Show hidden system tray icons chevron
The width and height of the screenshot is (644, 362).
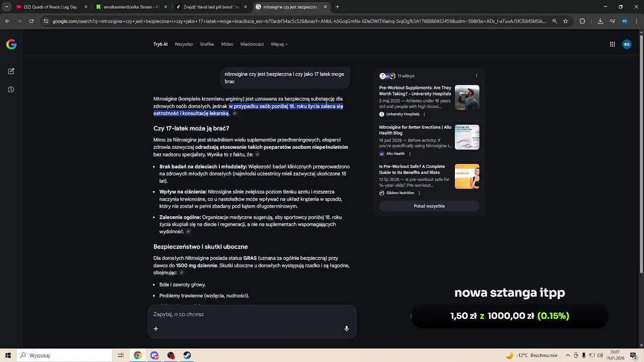[x=568, y=355]
